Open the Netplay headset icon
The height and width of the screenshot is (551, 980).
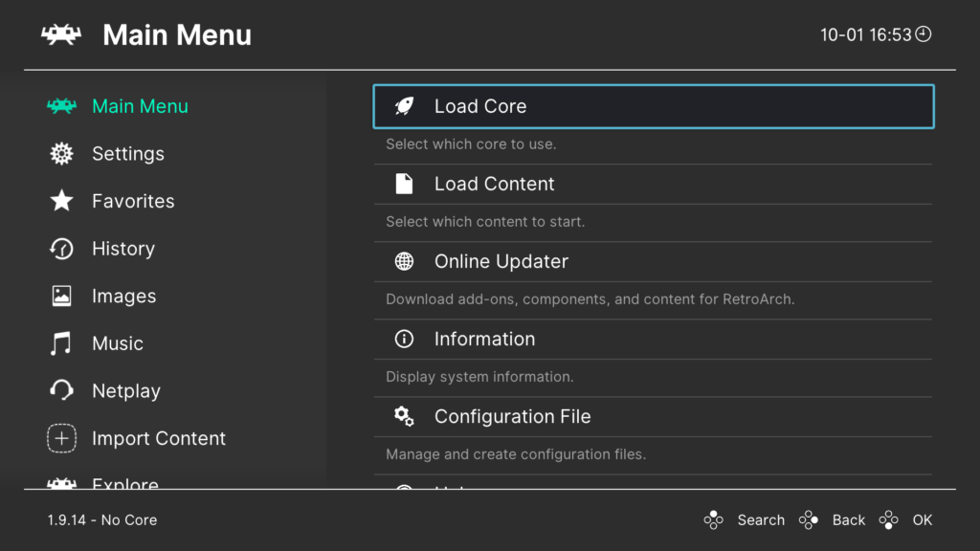click(61, 390)
